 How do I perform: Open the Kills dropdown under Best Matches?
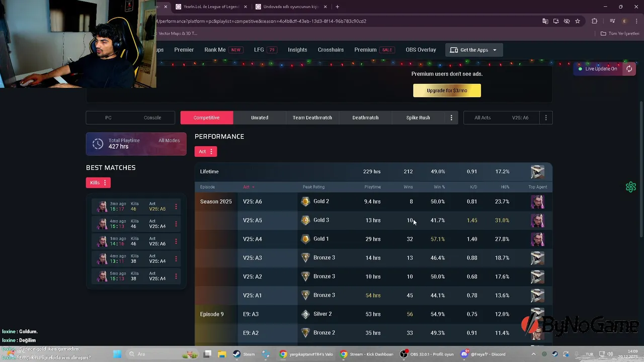(98, 183)
